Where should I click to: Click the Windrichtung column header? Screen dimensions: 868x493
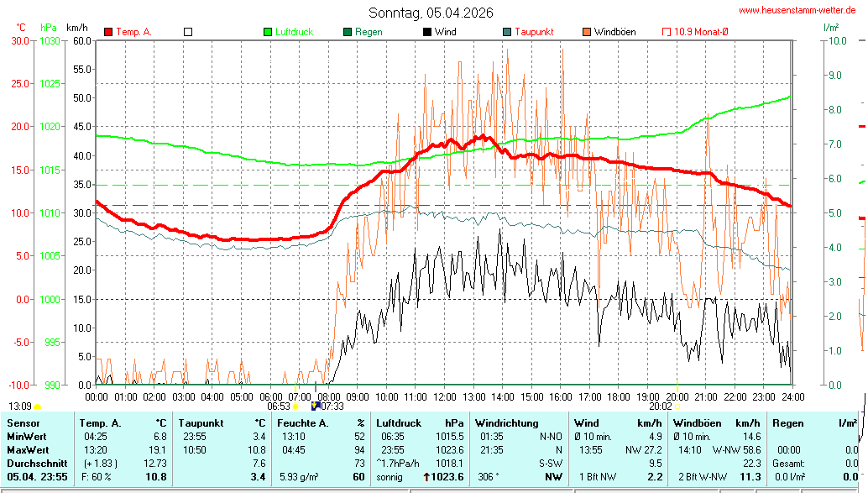tap(501, 423)
